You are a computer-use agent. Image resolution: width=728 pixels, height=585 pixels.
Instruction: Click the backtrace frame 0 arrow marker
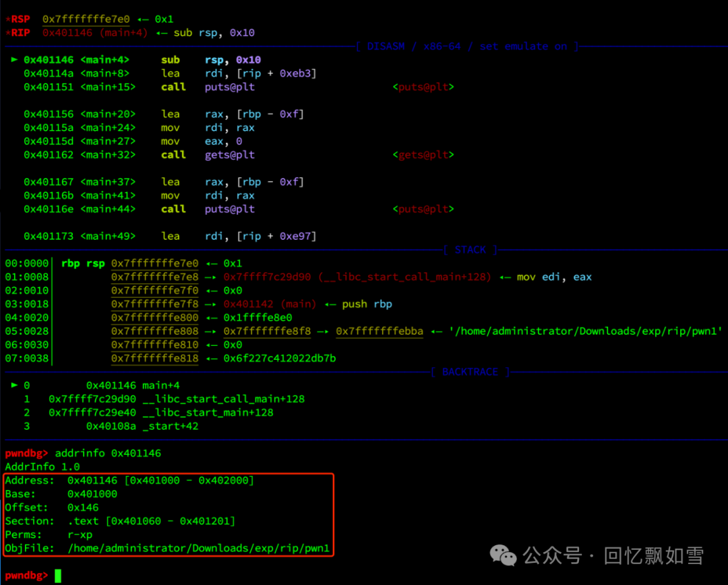(x=14, y=385)
